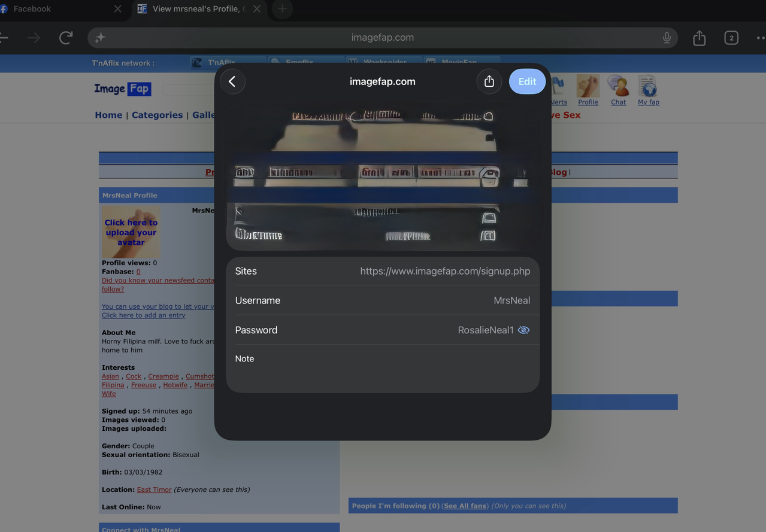Open the browser share sheet icon
The image size is (766, 532).
(699, 38)
